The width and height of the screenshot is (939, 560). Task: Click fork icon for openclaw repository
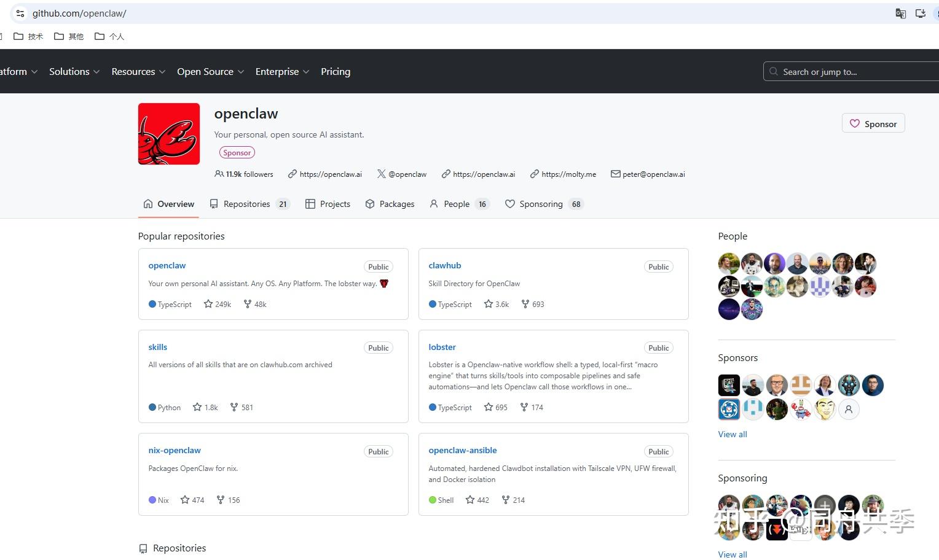[248, 304]
